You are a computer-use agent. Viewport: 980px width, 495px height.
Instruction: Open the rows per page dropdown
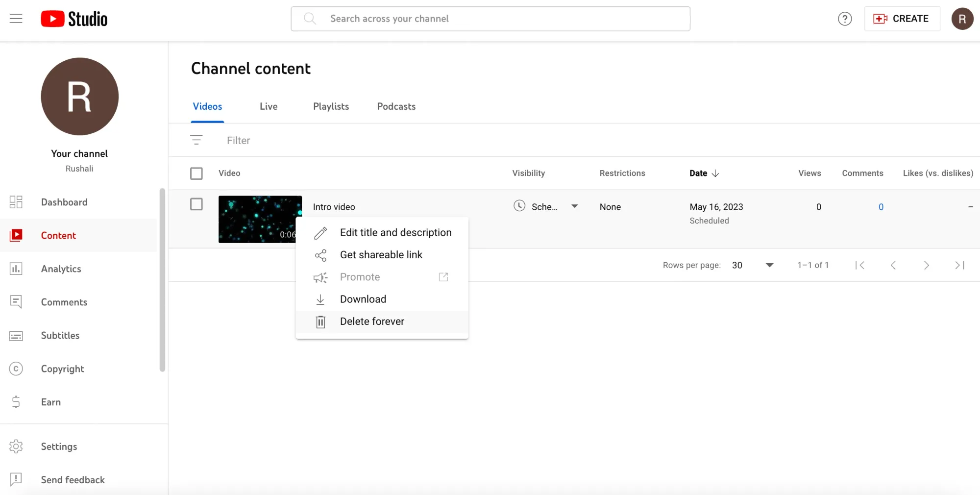(x=769, y=265)
